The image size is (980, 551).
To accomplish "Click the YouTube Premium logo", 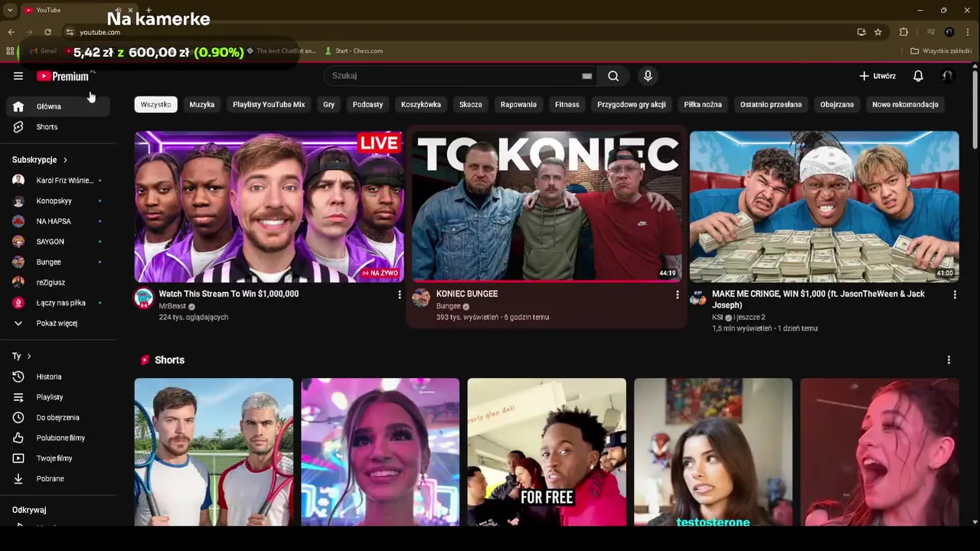I will pyautogui.click(x=64, y=76).
